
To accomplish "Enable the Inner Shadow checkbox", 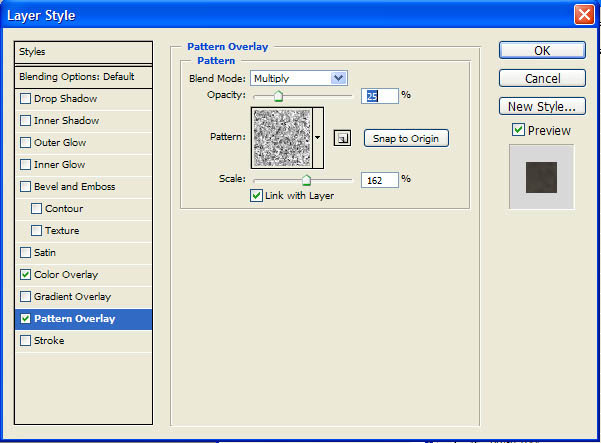I will tap(25, 121).
